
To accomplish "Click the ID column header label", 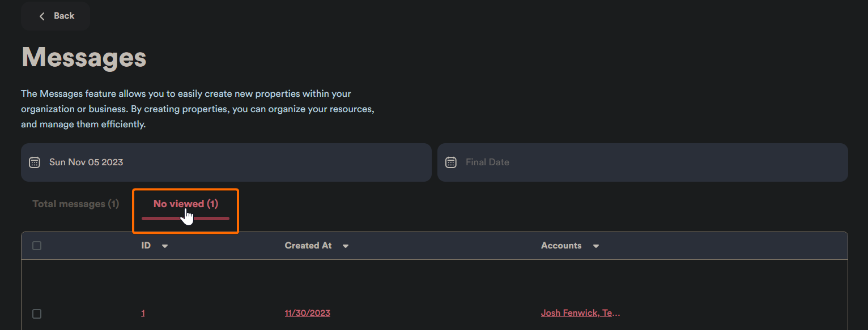I will (146, 246).
